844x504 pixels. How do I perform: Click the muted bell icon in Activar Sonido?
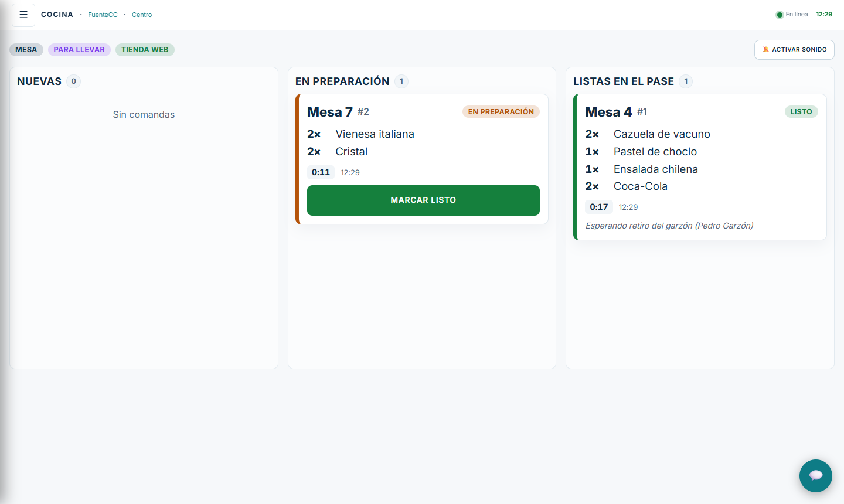click(765, 50)
